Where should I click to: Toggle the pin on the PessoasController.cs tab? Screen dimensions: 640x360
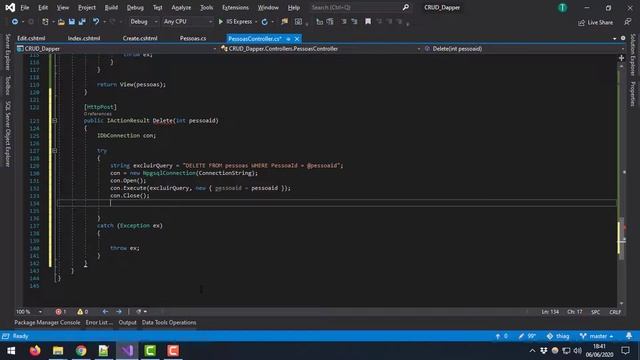[x=288, y=39]
